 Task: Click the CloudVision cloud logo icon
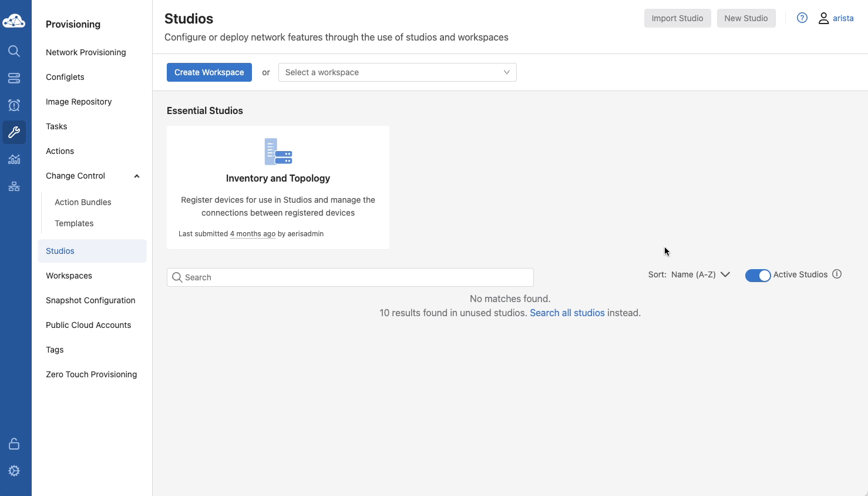point(14,21)
